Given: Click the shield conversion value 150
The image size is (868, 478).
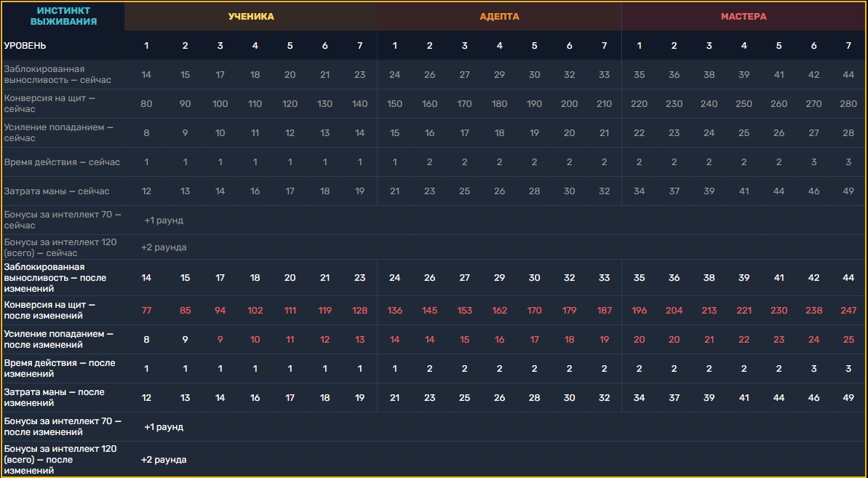Looking at the screenshot, I should [394, 104].
